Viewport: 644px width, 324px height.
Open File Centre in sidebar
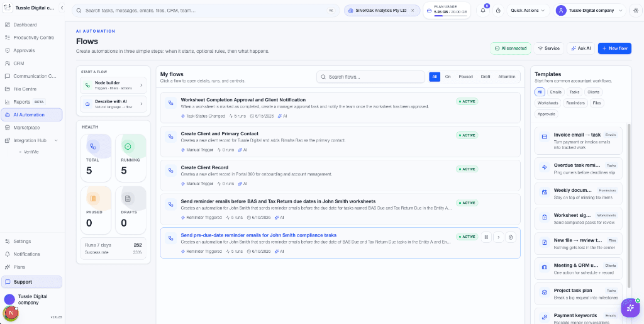pos(31,89)
